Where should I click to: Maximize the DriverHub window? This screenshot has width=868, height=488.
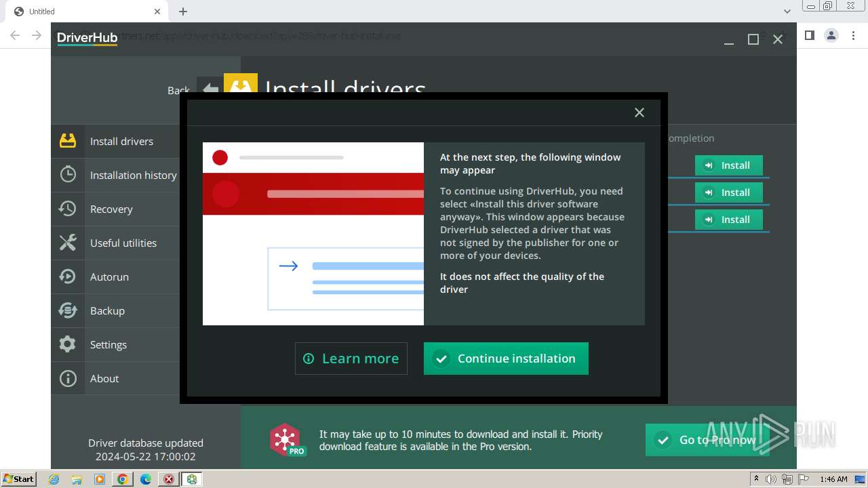coord(753,40)
